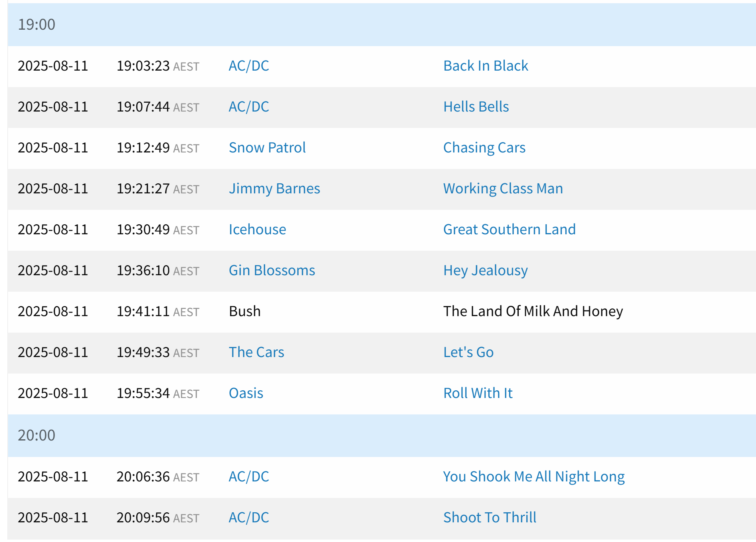Open the Roll With It song link
Screen dimensions: 756x542
(x=478, y=393)
